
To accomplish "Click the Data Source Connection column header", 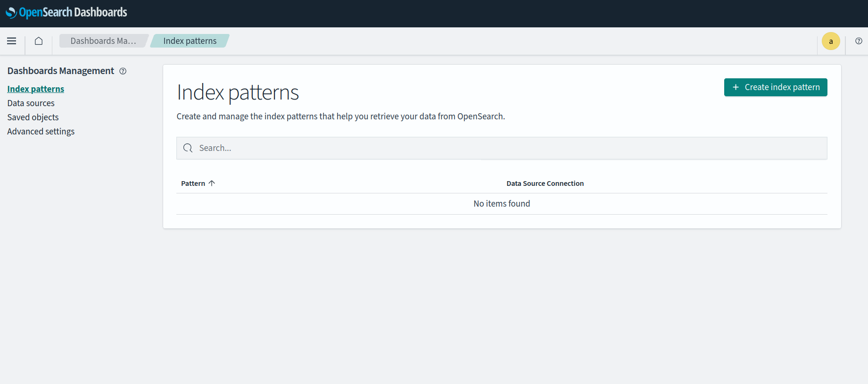I will 545,184.
